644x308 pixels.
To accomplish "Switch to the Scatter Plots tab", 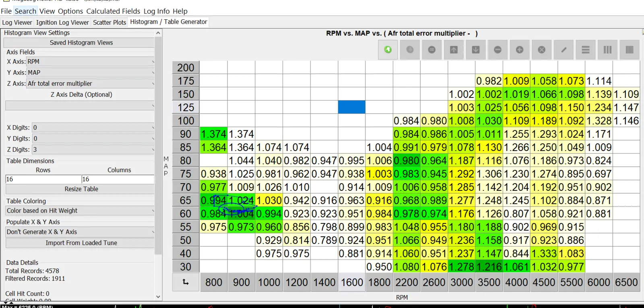I will [x=109, y=23].
